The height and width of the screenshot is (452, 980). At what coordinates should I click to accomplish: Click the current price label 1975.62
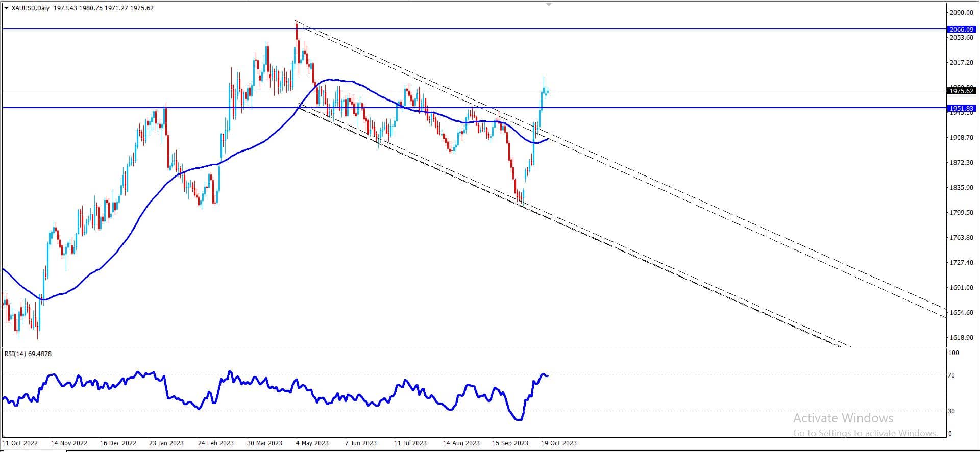point(961,91)
